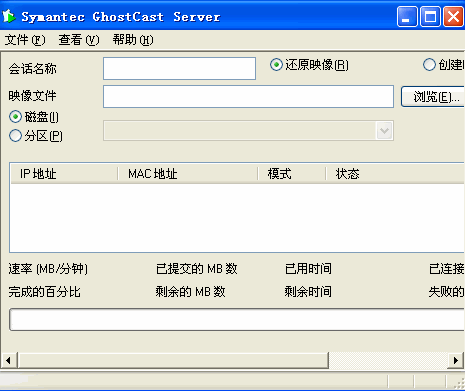The image size is (465, 391).
Task: Click the window resize grip in status bar
Action: (x=459, y=383)
